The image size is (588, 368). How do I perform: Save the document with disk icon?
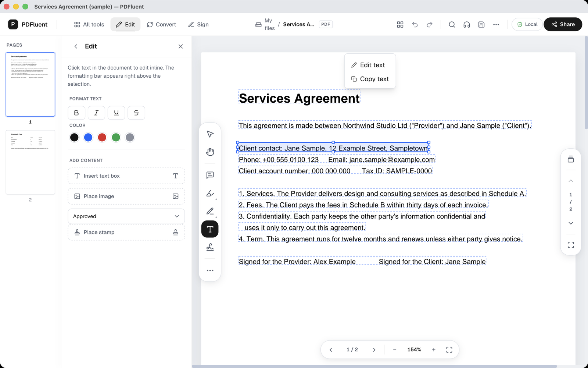point(481,24)
